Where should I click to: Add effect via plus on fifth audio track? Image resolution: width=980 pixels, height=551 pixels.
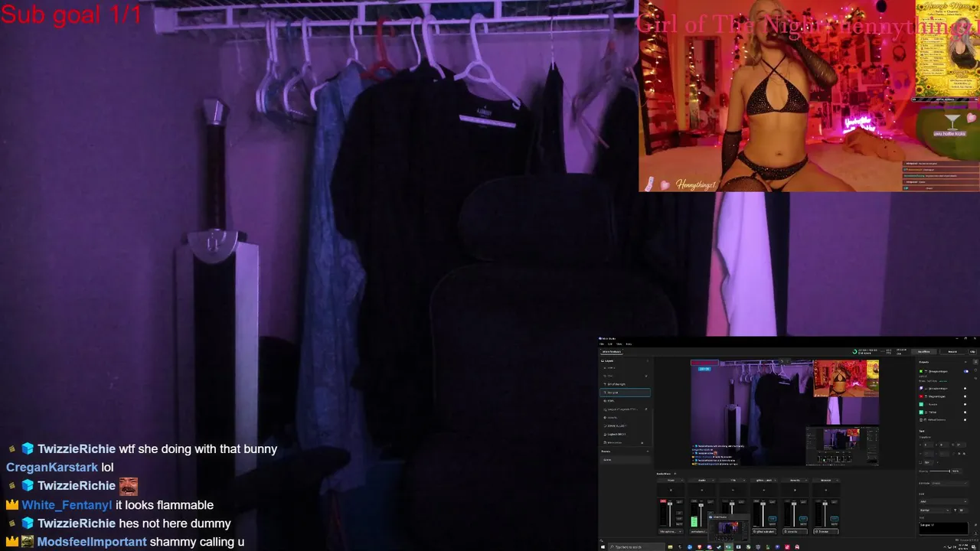pyautogui.click(x=795, y=490)
